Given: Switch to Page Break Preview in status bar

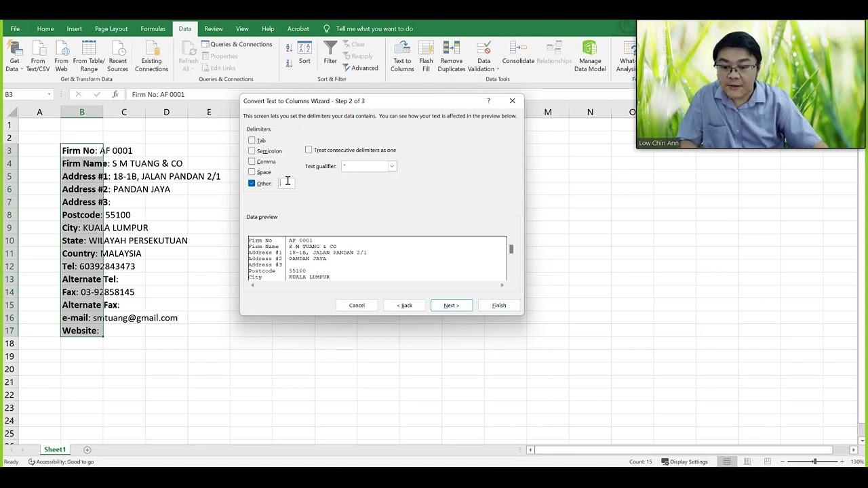Looking at the screenshot, I should (x=768, y=462).
